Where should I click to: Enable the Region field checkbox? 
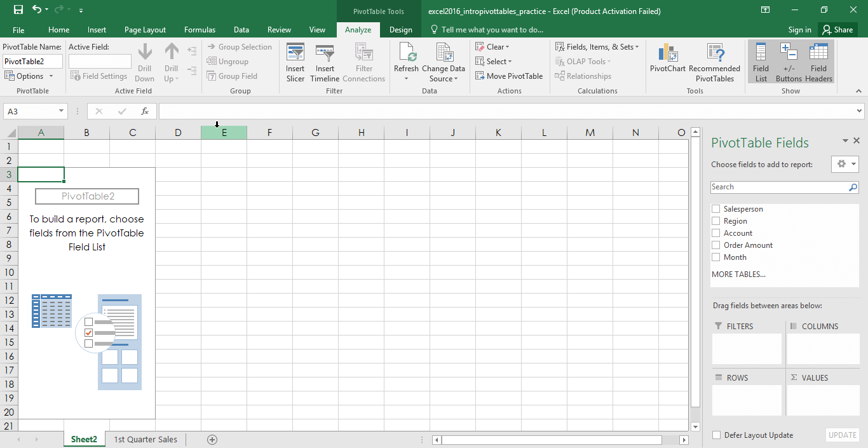point(715,221)
